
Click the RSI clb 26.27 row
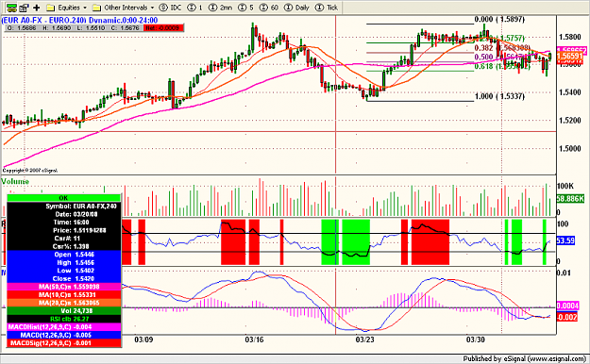click(64, 319)
